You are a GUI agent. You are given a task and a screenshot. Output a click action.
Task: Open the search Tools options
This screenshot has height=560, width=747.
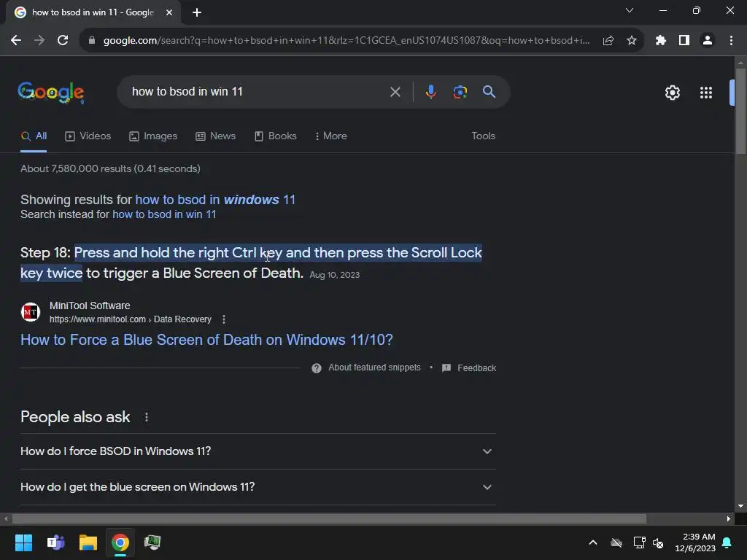coord(483,136)
